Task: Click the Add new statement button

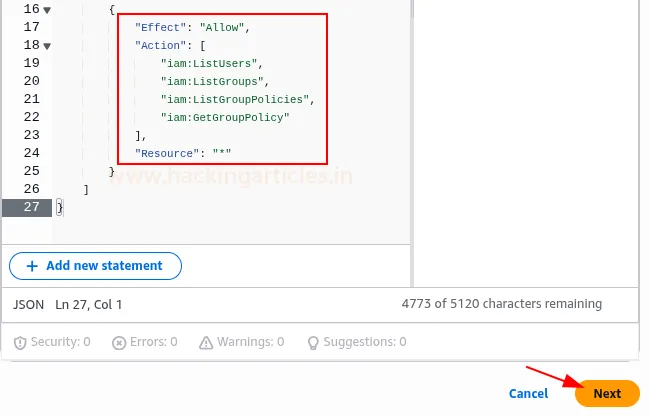Action: point(95,266)
